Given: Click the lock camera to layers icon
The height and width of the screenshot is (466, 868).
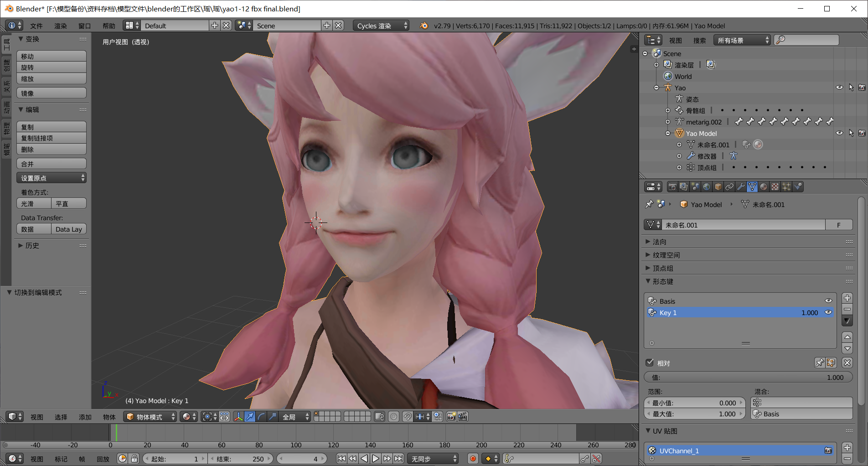Looking at the screenshot, I should tap(379, 416).
